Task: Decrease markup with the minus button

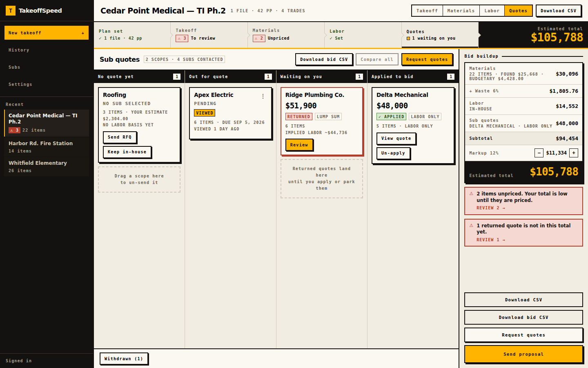Action: [x=539, y=153]
